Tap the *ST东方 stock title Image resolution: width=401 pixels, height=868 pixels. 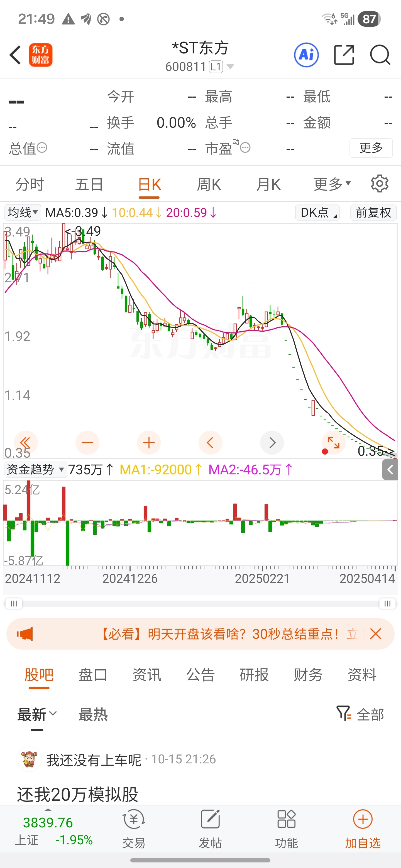point(200,48)
